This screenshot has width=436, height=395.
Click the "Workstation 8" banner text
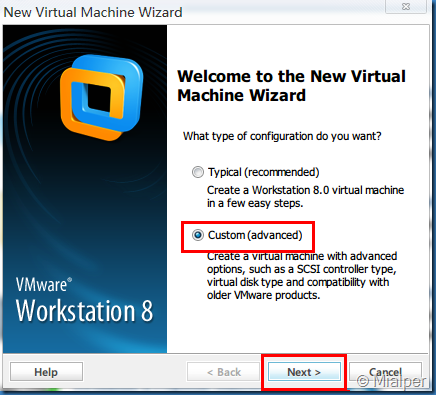tap(84, 311)
